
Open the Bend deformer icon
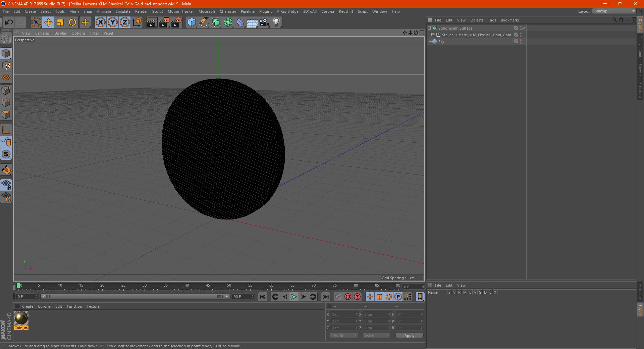(240, 22)
